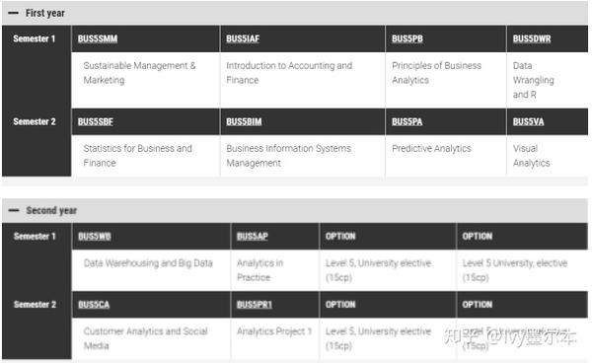This screenshot has height=364, width=592.
Task: Open the BUS5BIM subject link
Action: pos(244,121)
